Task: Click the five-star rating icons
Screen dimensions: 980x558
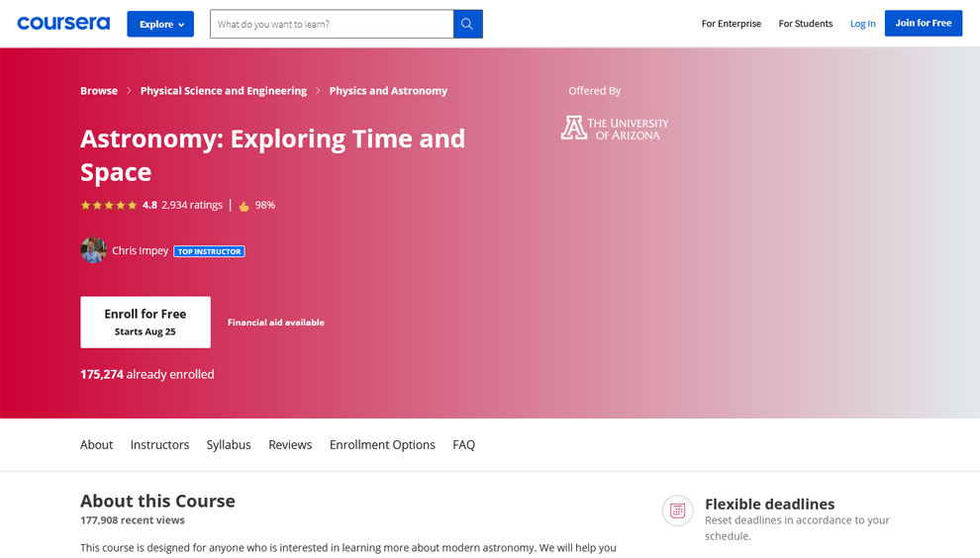Action: [108, 205]
